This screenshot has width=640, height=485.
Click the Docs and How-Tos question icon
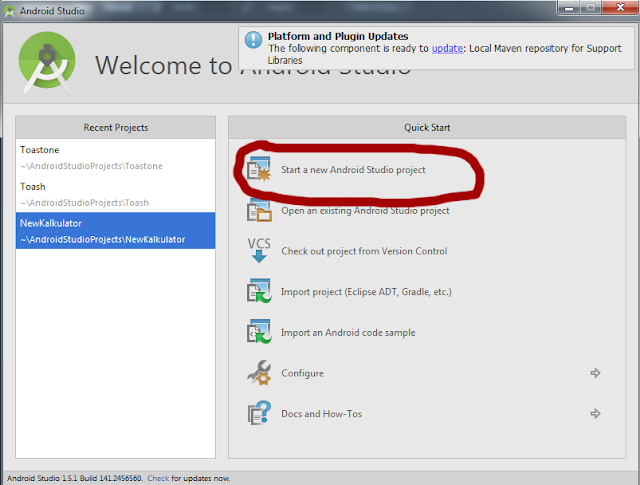(x=259, y=413)
